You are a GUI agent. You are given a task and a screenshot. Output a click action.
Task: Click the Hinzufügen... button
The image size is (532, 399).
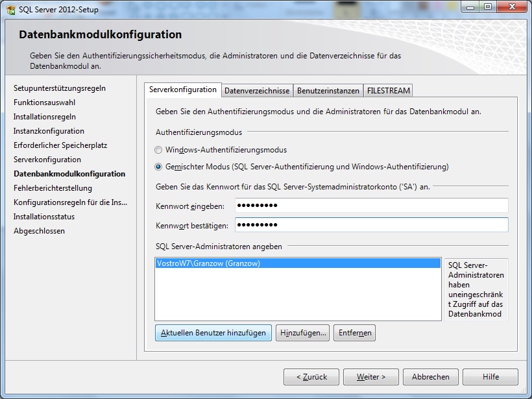point(302,333)
